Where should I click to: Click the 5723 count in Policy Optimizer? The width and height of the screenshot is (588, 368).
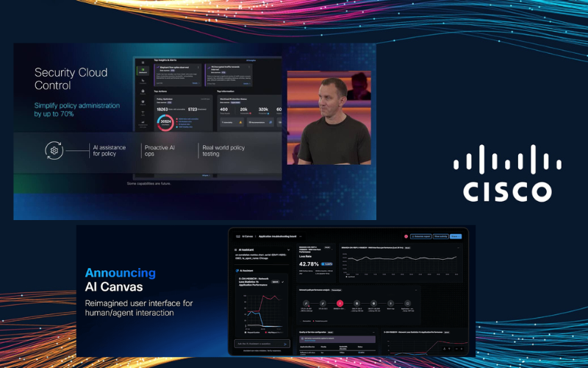tap(193, 109)
